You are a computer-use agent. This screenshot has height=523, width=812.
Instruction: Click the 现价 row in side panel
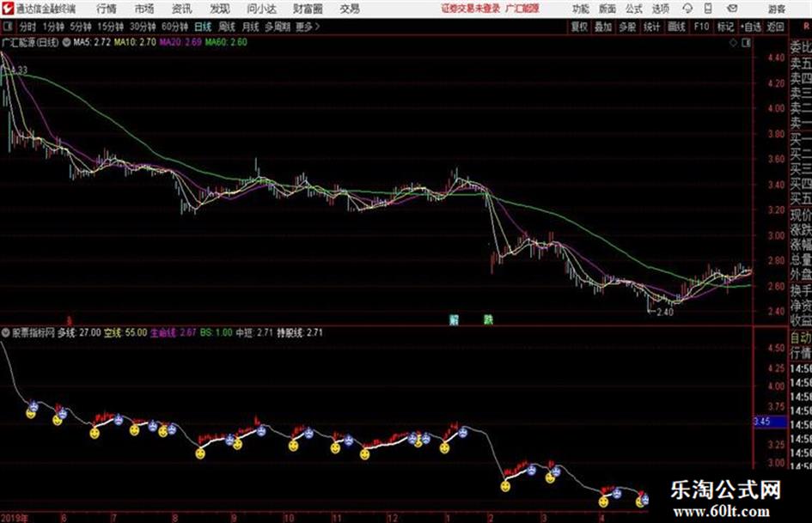[x=801, y=216]
